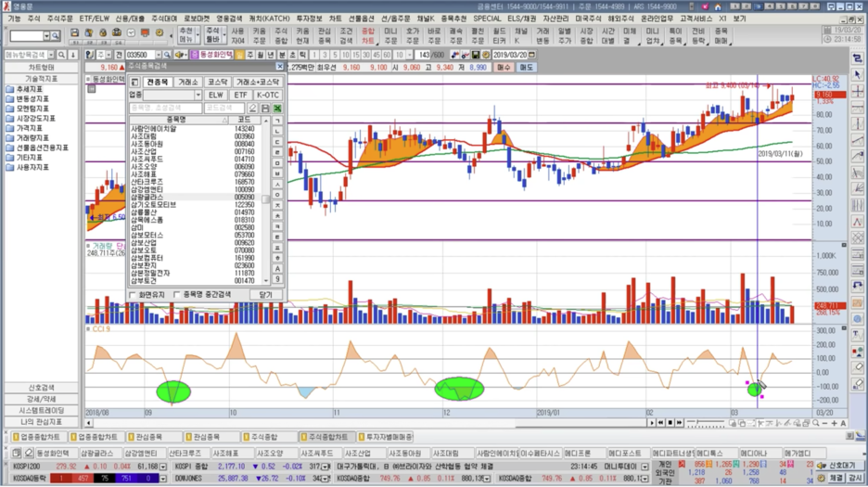Click the magnifier beside the top-left screen number box
Viewport: 868px width, 487px height.
(56, 36)
